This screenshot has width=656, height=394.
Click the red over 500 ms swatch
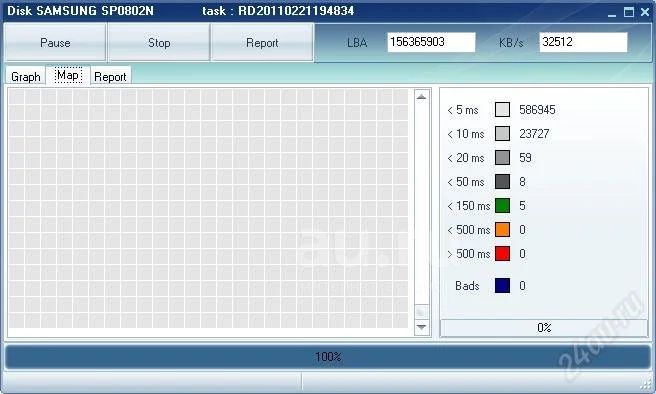click(x=502, y=253)
